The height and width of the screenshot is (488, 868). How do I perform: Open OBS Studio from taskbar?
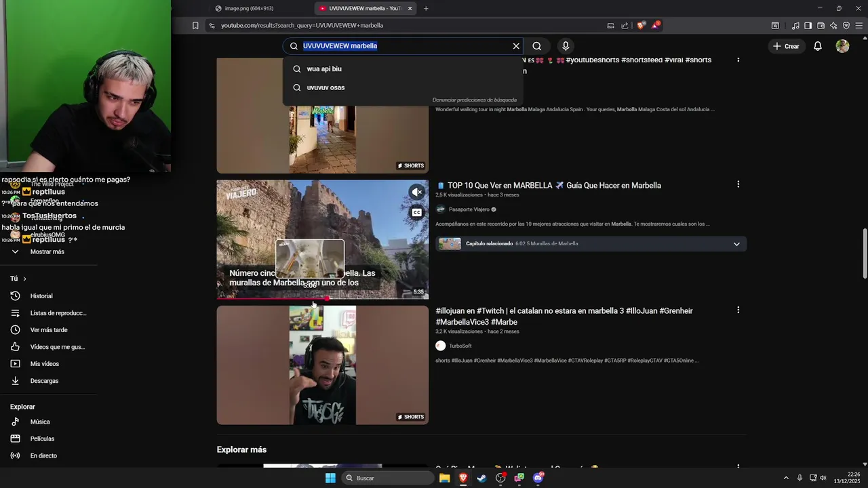500,478
